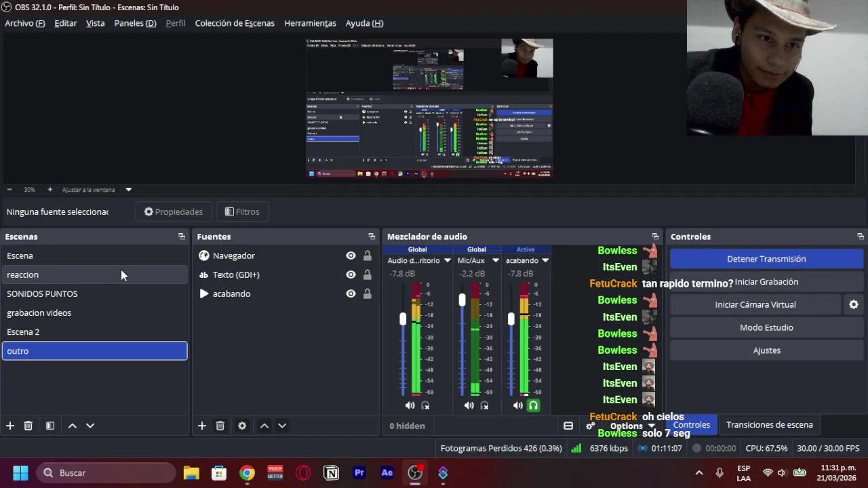The height and width of the screenshot is (488, 868).
Task: Lock the Navegador source
Action: coord(367,256)
